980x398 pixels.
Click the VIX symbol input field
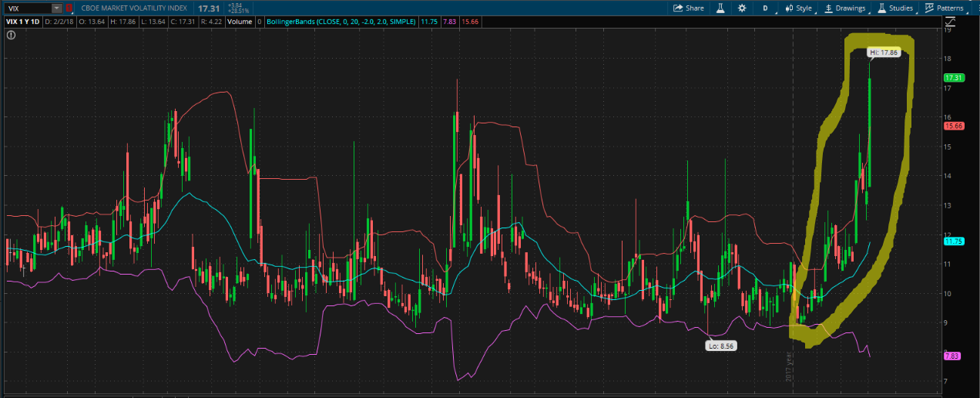(x=28, y=8)
